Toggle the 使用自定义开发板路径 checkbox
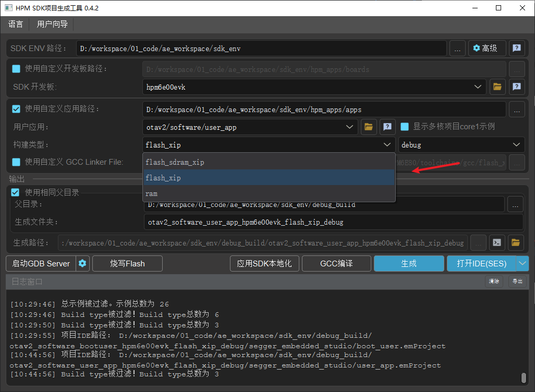 (x=16, y=69)
